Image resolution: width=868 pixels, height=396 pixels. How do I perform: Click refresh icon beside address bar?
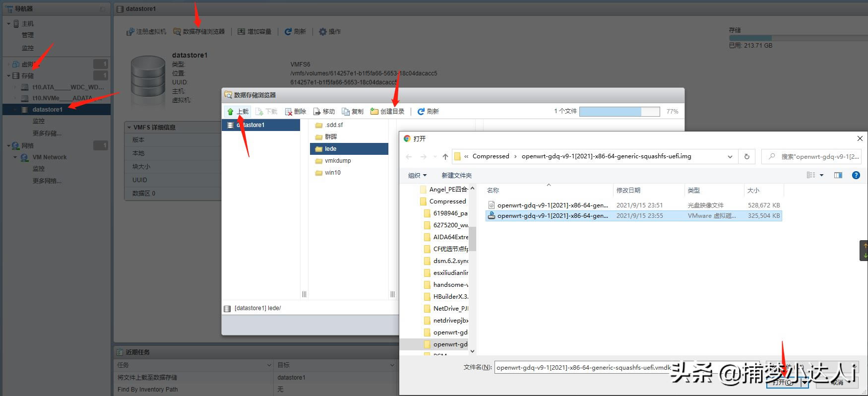click(747, 157)
